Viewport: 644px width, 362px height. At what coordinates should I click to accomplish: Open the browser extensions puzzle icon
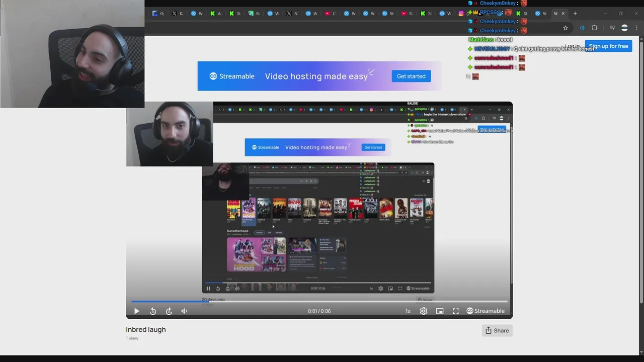coord(595,28)
